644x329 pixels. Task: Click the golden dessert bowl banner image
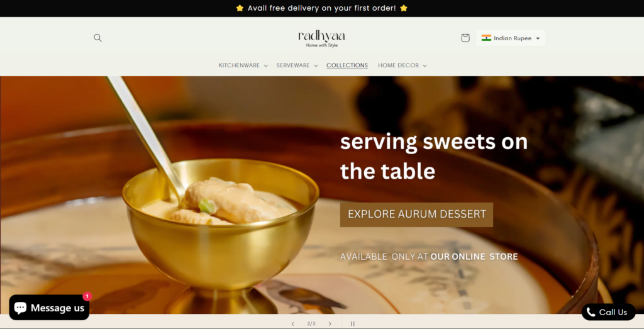(x=222, y=230)
